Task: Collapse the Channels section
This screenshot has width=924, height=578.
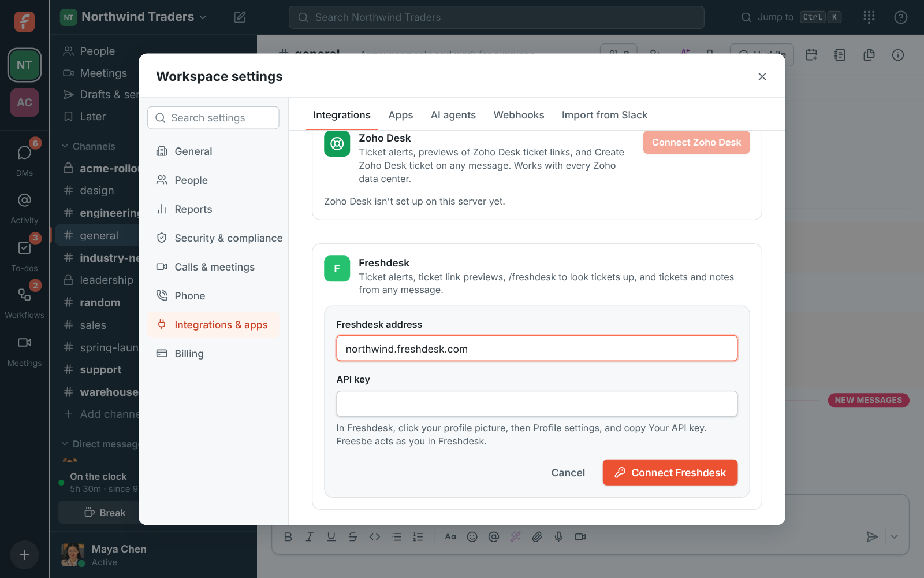Action: click(x=88, y=146)
